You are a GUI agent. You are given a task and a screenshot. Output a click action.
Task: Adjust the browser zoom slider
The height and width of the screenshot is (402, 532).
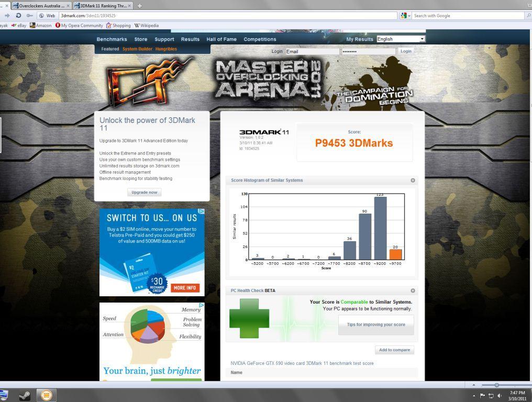click(497, 385)
